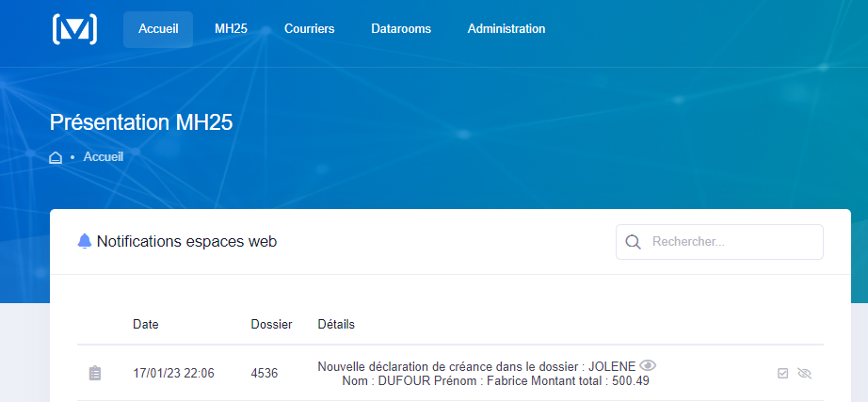Click the notifications bell icon
Viewport: 868px width, 402px height.
(85, 241)
